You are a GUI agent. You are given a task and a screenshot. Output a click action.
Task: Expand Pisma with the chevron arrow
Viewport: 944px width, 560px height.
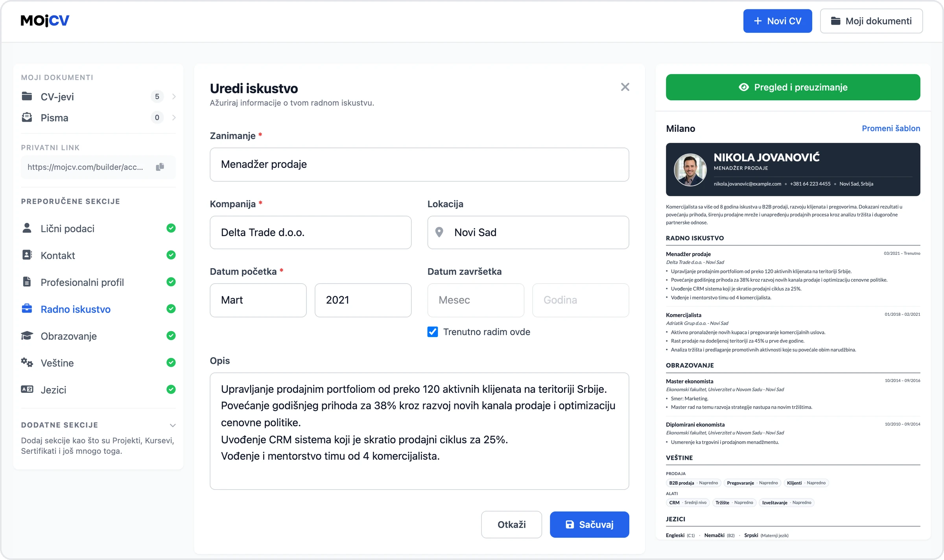(x=174, y=117)
